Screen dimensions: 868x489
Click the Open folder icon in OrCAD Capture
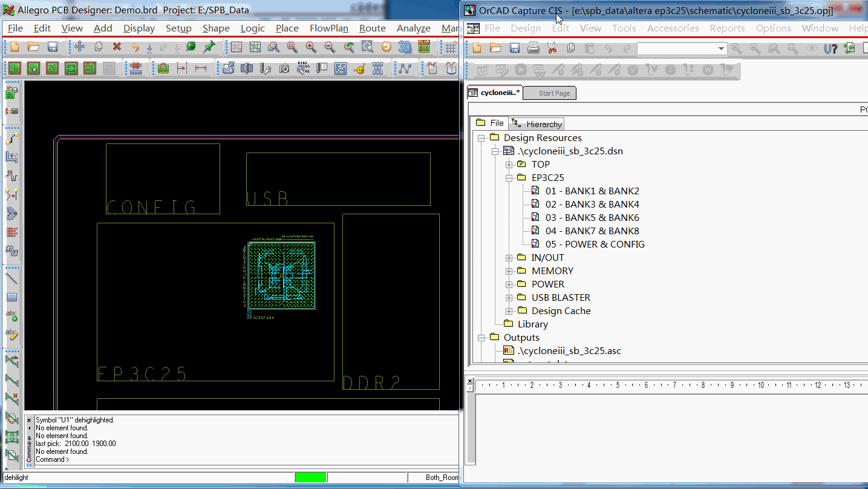tap(495, 48)
